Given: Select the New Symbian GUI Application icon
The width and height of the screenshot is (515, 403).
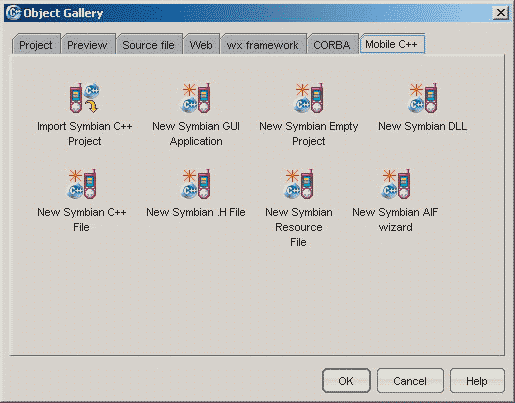Looking at the screenshot, I should pos(196,98).
